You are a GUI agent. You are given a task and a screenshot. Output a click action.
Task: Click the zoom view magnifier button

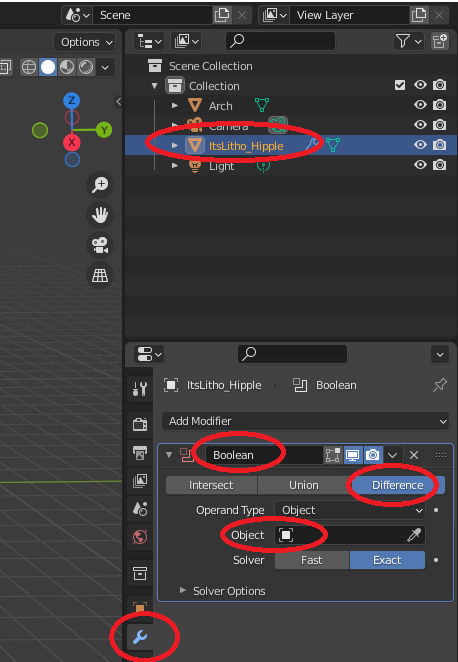click(x=100, y=185)
